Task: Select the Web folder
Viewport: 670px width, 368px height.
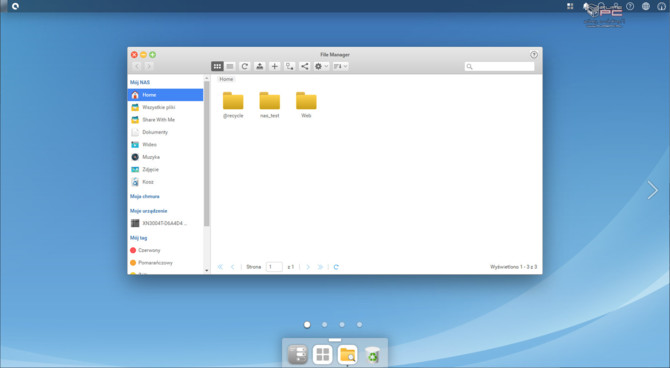Action: [306, 105]
